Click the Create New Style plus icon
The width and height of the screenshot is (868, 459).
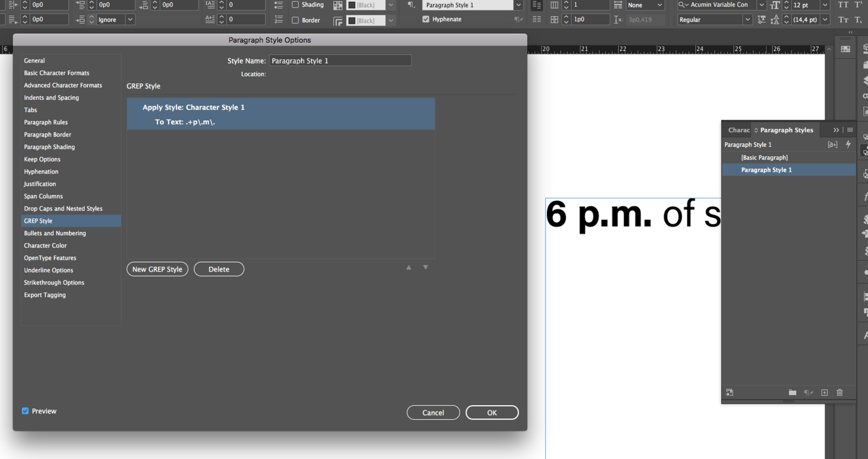[x=825, y=393]
